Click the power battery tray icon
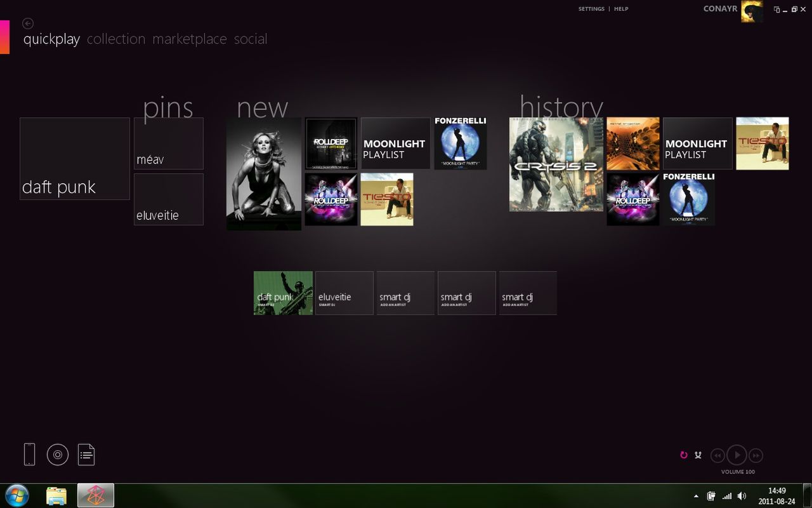 click(x=711, y=496)
